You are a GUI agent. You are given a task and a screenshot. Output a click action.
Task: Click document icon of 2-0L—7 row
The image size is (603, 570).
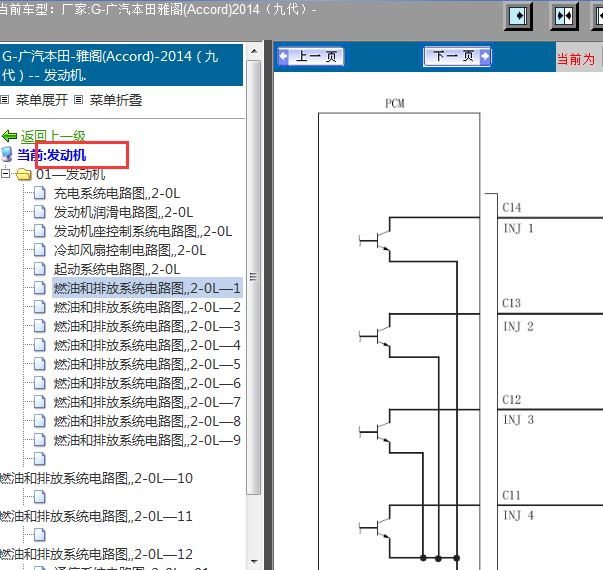[40, 402]
